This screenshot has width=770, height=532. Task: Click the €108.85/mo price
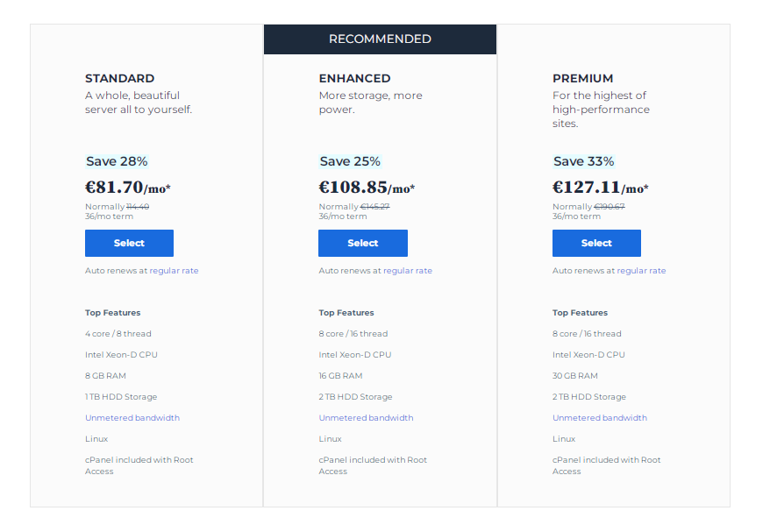pos(367,188)
